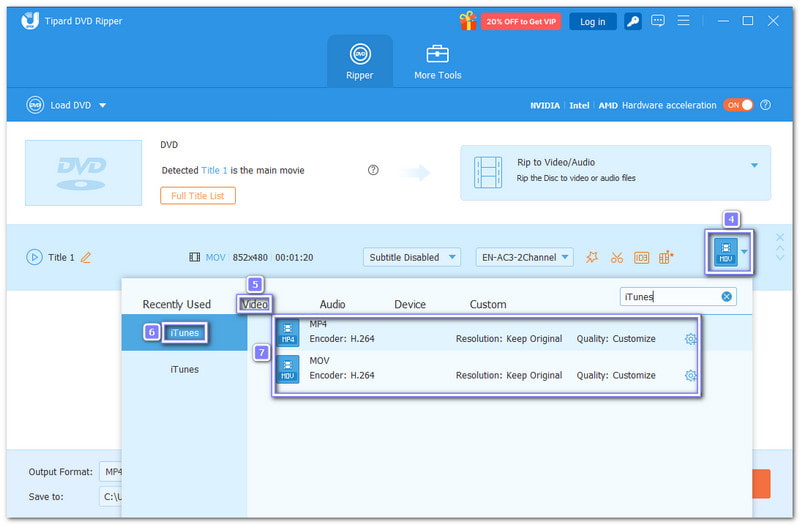The height and width of the screenshot is (525, 800).
Task: Click the iTunes format search box
Action: tap(668, 296)
